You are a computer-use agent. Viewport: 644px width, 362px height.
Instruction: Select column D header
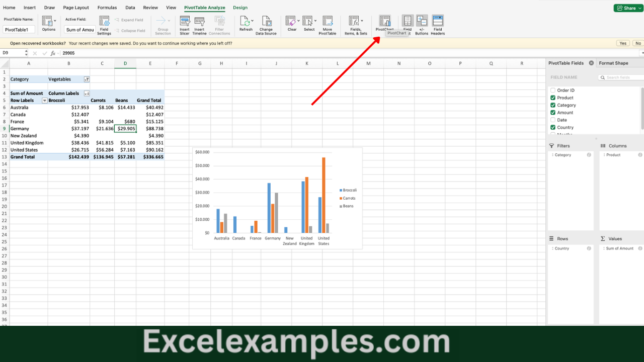point(125,63)
